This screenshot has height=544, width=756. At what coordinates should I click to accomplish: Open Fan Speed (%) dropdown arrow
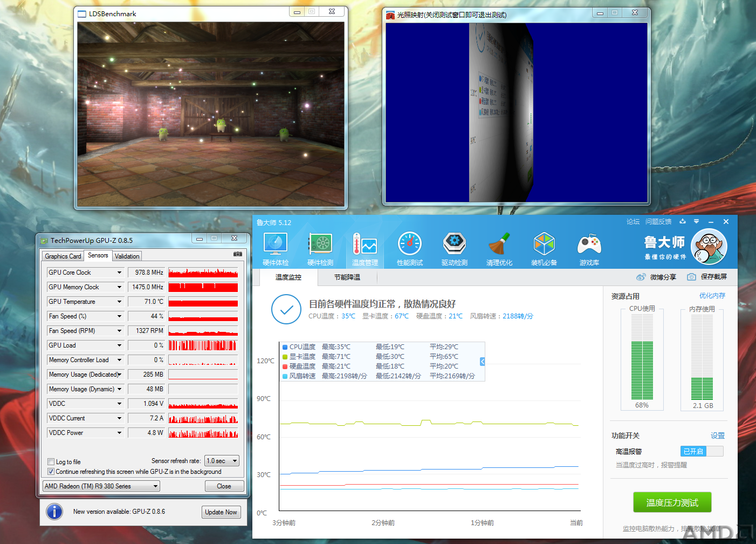(x=119, y=316)
